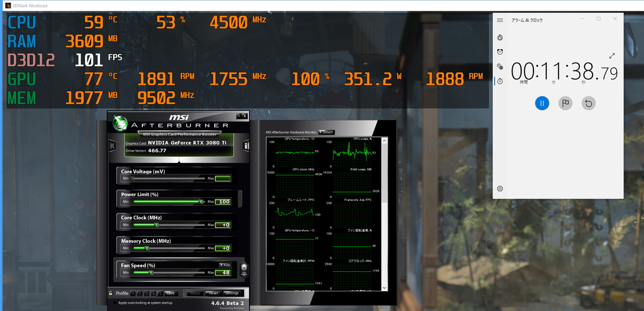Click the Core Voltage value field
644x311 pixels.
click(223, 179)
